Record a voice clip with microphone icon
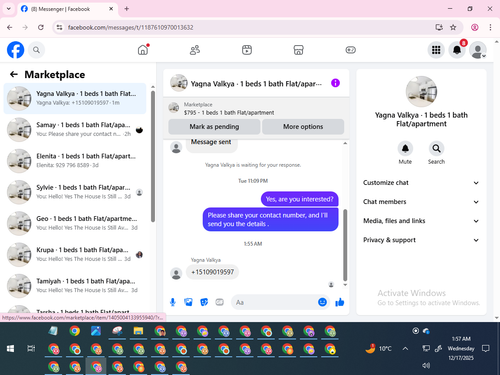500x375 pixels. pyautogui.click(x=173, y=302)
